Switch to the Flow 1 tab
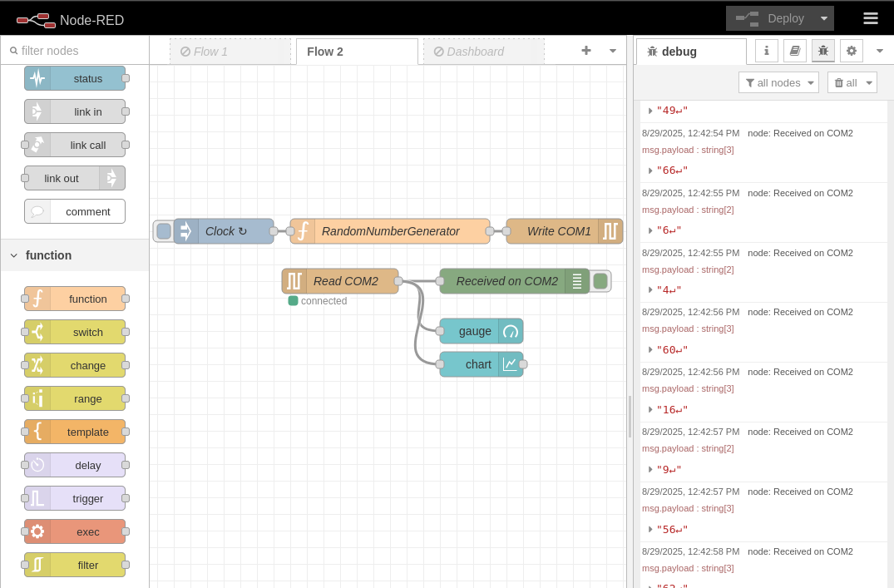Viewport: 894px width, 588px height. click(230, 52)
